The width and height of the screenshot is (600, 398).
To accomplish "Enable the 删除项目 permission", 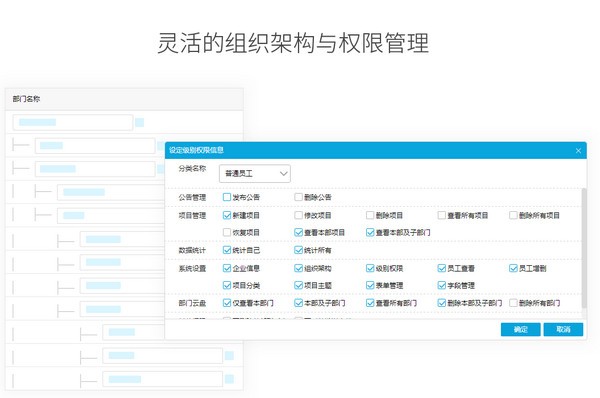I will point(370,215).
